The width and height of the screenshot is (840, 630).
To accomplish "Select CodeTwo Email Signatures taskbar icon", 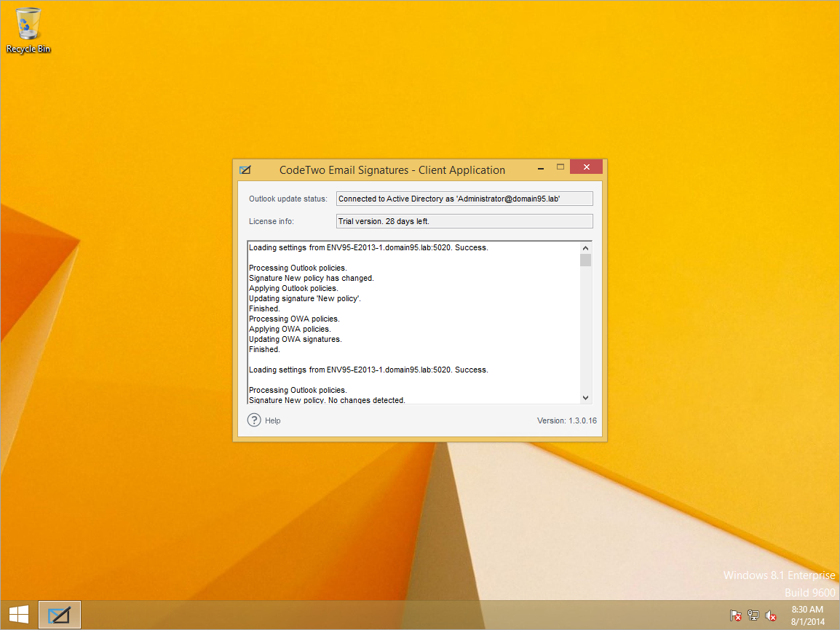I will pyautogui.click(x=60, y=615).
